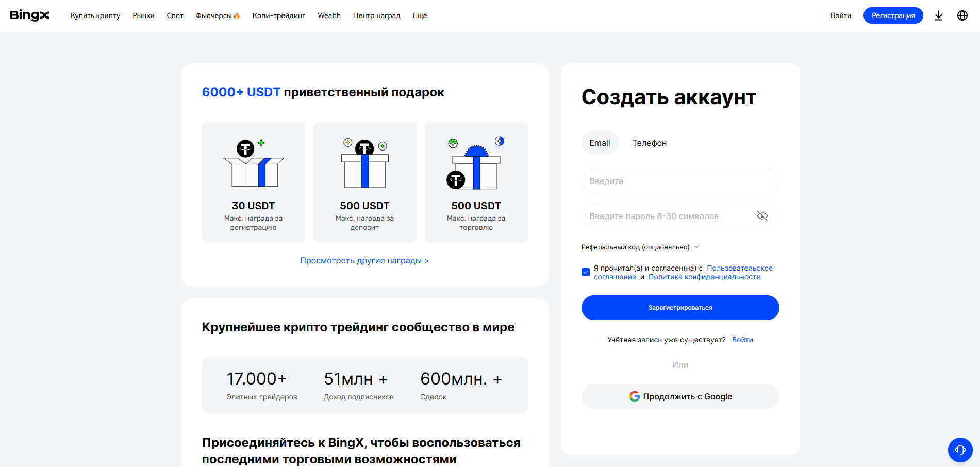Viewport: 980px width, 467px height.
Task: Open the Купить крипту menu
Action: tap(95, 15)
